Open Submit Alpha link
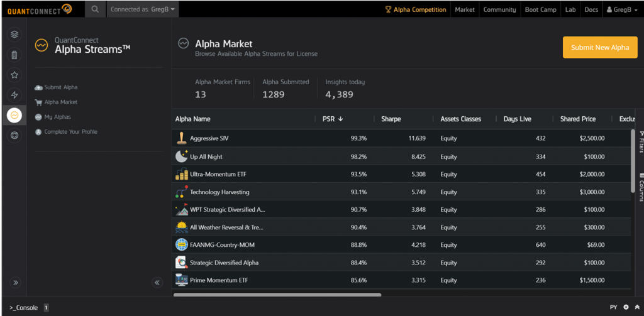This screenshot has height=316, width=644. 61,87
